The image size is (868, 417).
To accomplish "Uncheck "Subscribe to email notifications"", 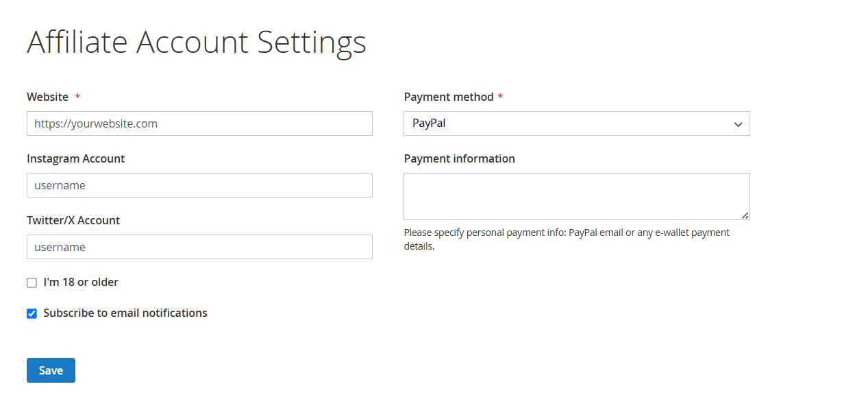I will click(x=32, y=313).
